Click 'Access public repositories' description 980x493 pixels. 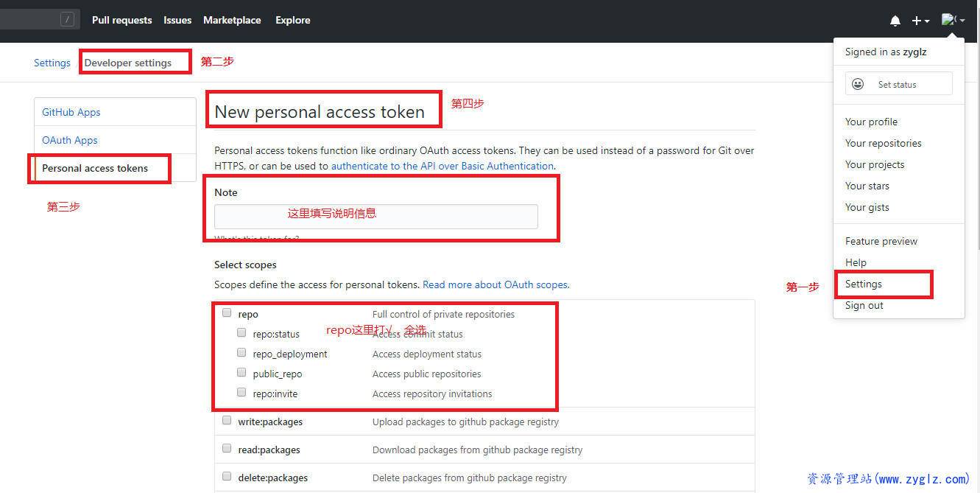426,374
